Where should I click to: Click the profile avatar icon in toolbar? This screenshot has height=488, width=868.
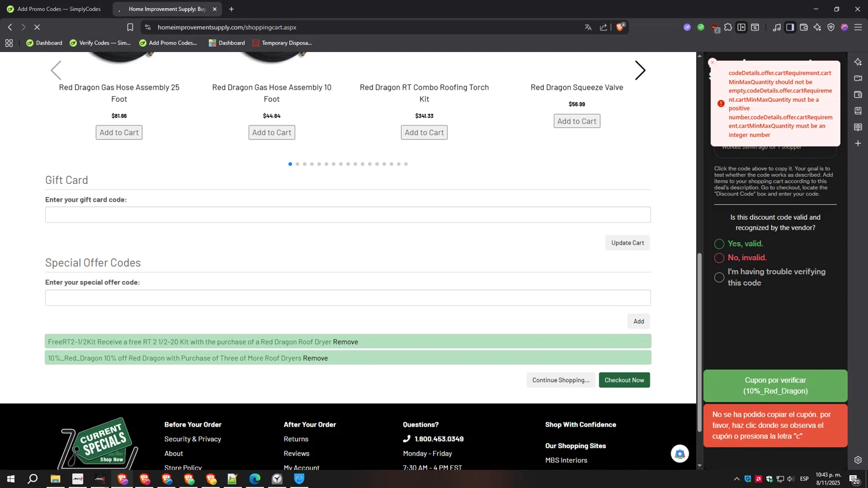pos(844,27)
